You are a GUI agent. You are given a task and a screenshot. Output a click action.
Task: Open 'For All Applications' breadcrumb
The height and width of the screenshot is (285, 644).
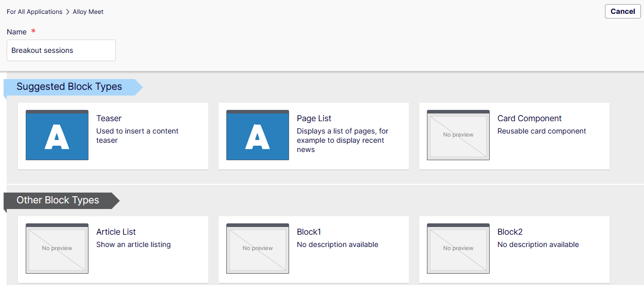34,12
